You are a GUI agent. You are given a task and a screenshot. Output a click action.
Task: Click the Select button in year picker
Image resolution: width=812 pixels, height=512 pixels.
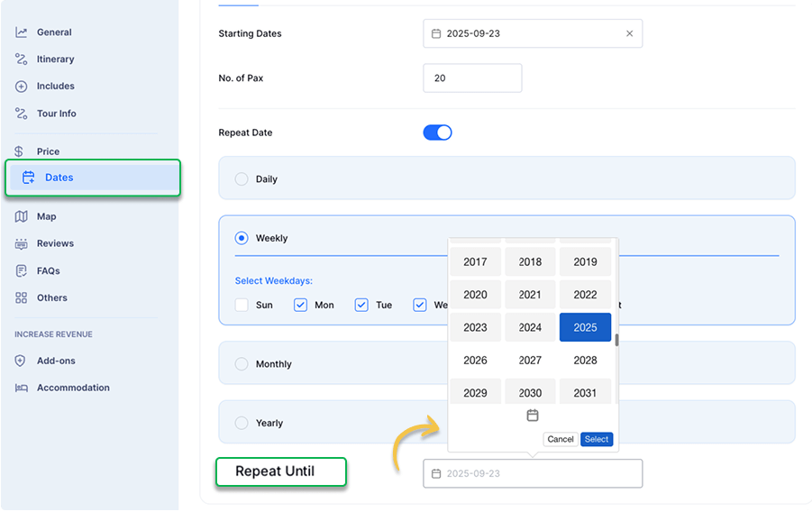point(597,440)
